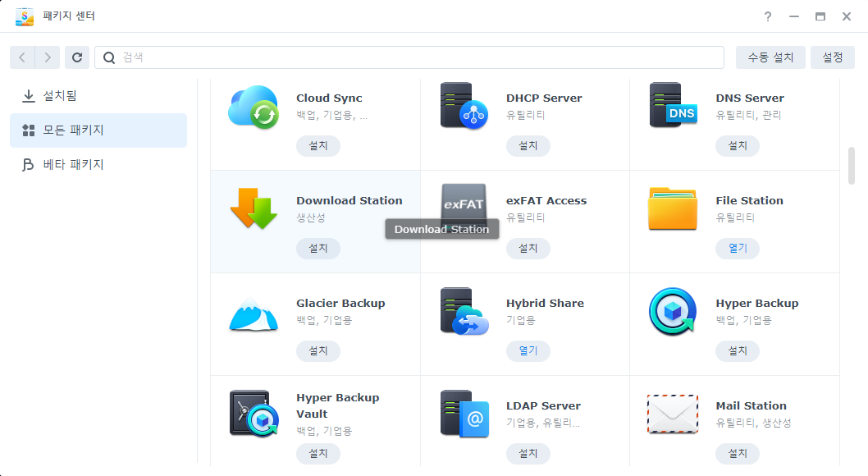Install Download Station with its 설치 button
Viewport: 868px width, 476px height.
(x=318, y=248)
